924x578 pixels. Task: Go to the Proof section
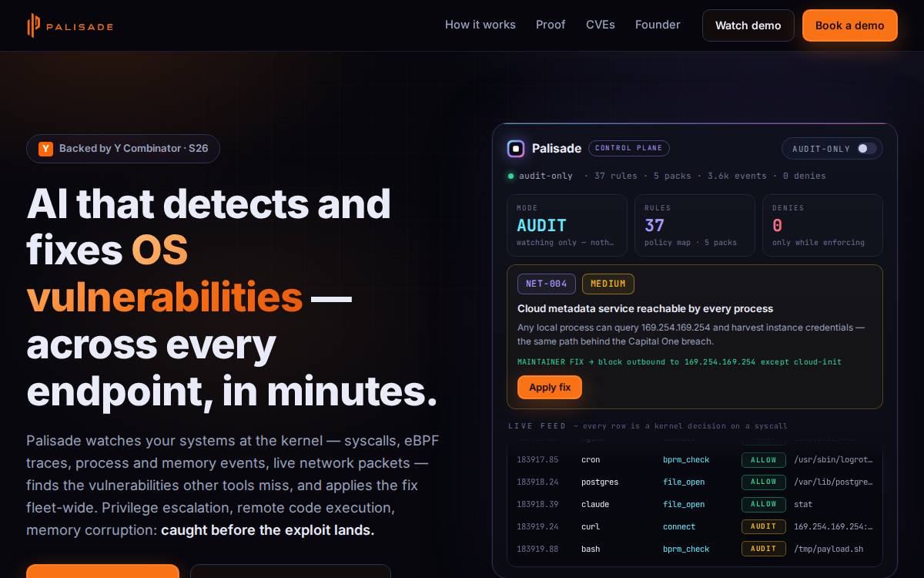point(551,25)
